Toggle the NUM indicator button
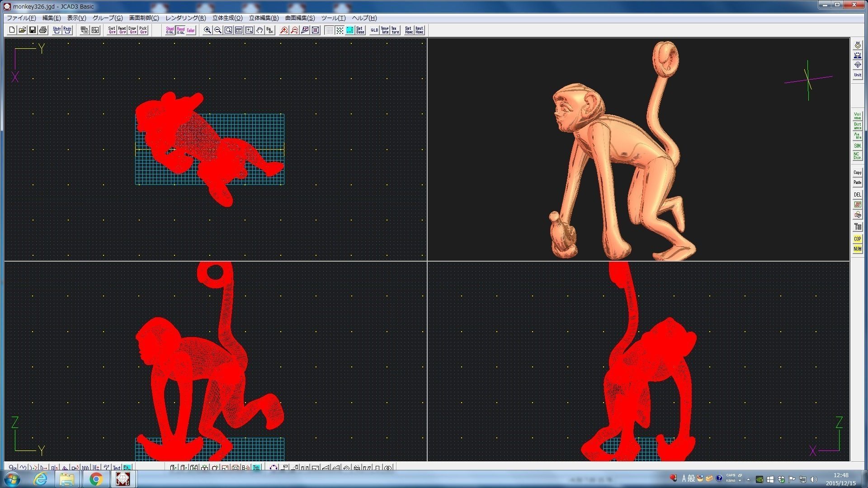868x488 pixels. [857, 249]
